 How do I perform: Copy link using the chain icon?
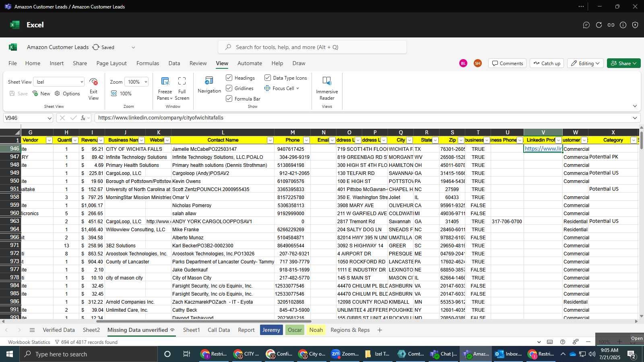tap(611, 25)
